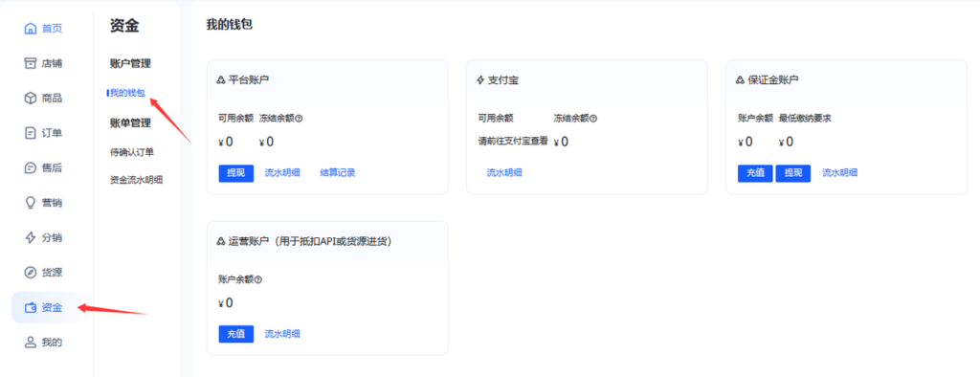This screenshot has width=980, height=377.
Task: Click the 平台账户 card header icon
Action: point(220,80)
